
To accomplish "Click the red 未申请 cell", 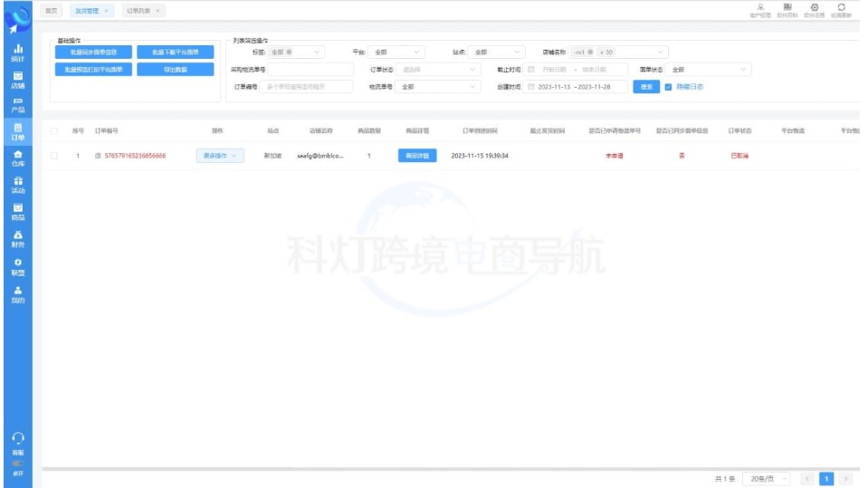I will coord(615,156).
